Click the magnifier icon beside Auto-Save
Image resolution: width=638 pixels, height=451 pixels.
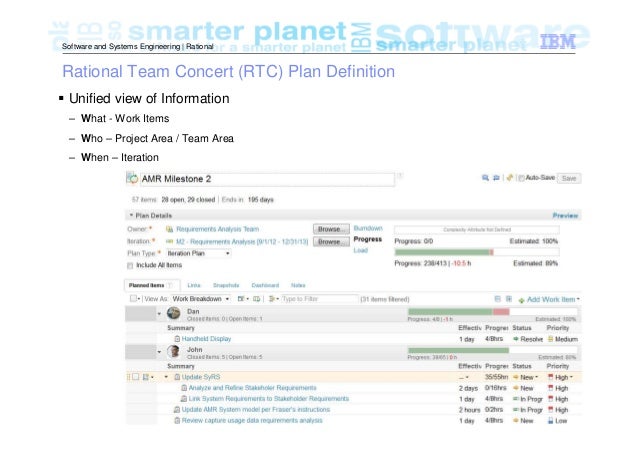point(485,178)
